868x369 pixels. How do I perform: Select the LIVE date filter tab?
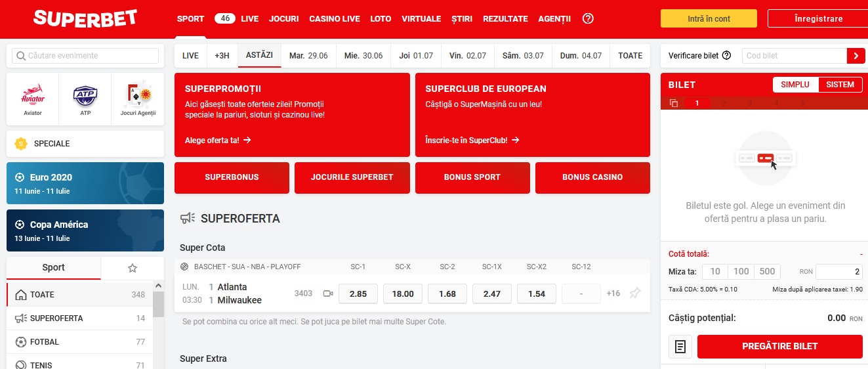(x=190, y=56)
